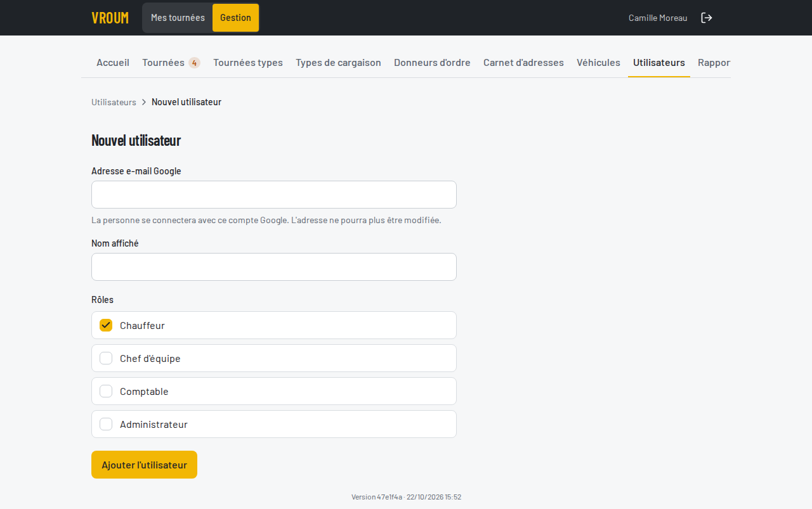Click the Google account help text

tap(266, 221)
